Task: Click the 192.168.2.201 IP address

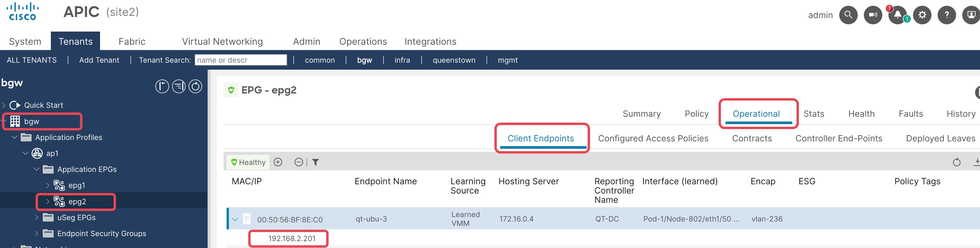Action: pyautogui.click(x=292, y=238)
